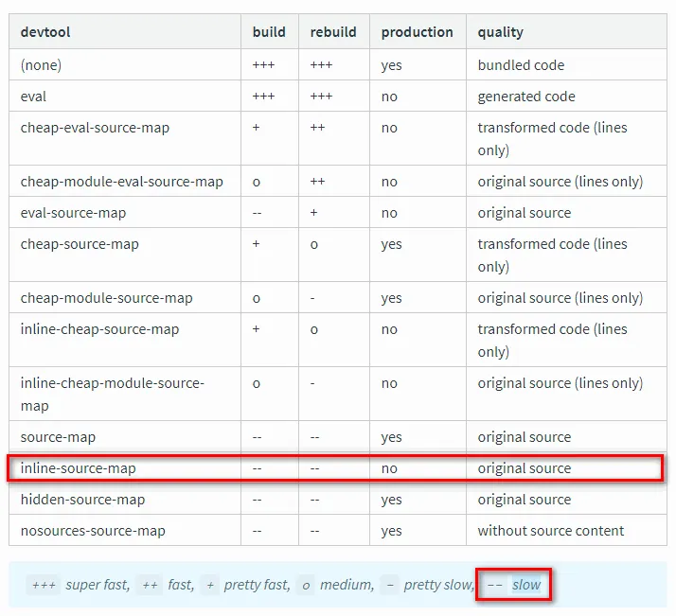
Task: Click legend word 'fast,' after '++' symbol
Action: pos(181,585)
